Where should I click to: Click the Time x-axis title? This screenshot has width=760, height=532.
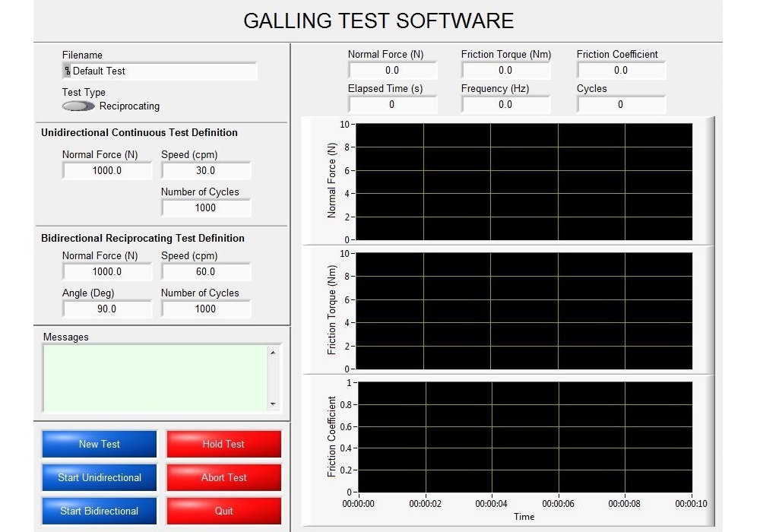(524, 517)
